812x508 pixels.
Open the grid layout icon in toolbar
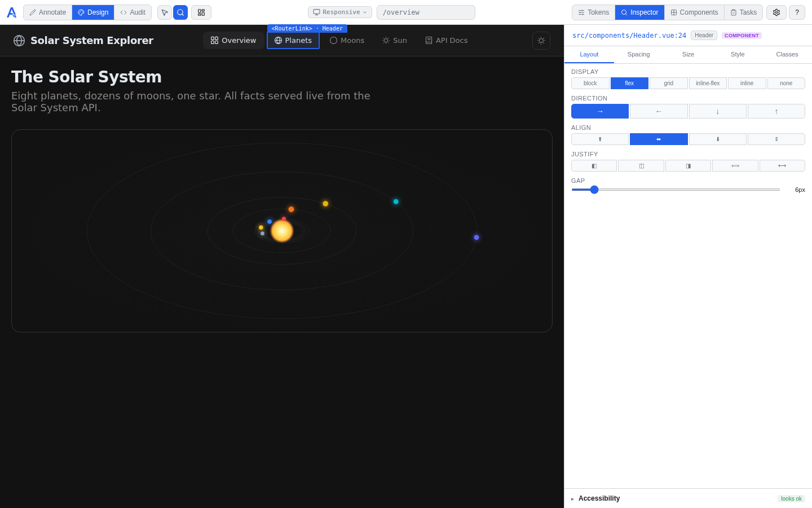(201, 12)
